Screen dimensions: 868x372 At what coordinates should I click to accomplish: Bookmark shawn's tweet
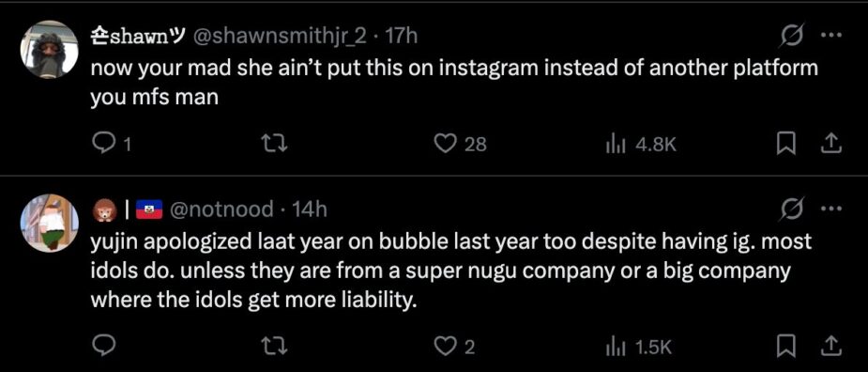coord(784,145)
